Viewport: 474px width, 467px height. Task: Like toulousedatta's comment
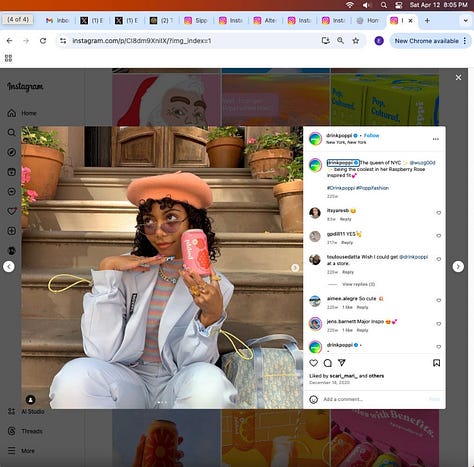(439, 259)
